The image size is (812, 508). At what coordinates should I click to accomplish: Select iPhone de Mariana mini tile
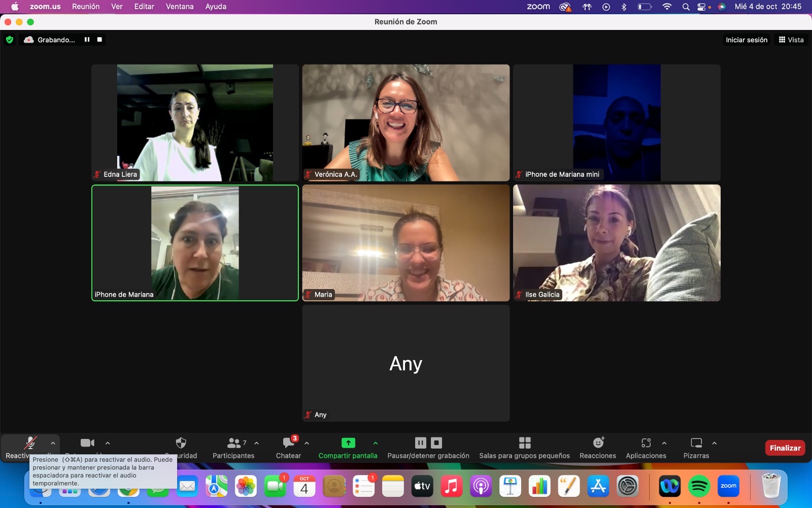pyautogui.click(x=617, y=122)
